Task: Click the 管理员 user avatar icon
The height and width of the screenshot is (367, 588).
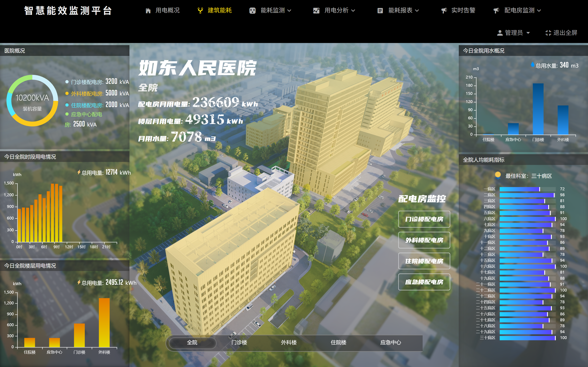Action: 500,33
